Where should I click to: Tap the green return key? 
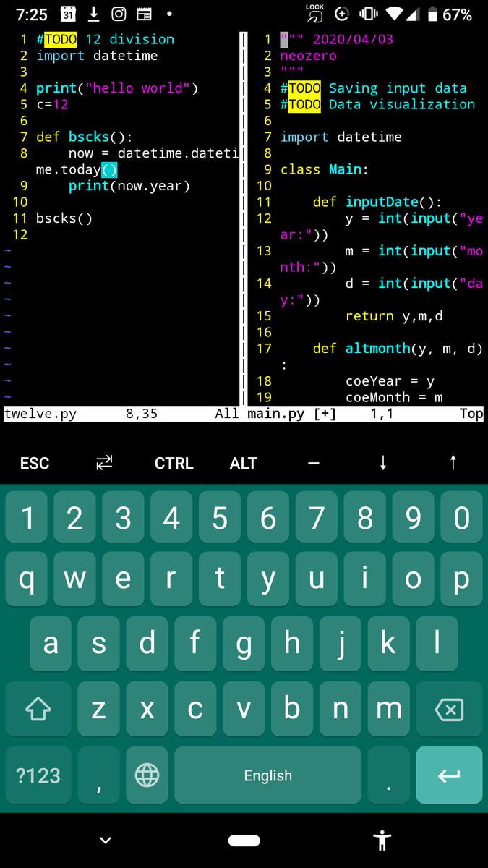pyautogui.click(x=449, y=775)
